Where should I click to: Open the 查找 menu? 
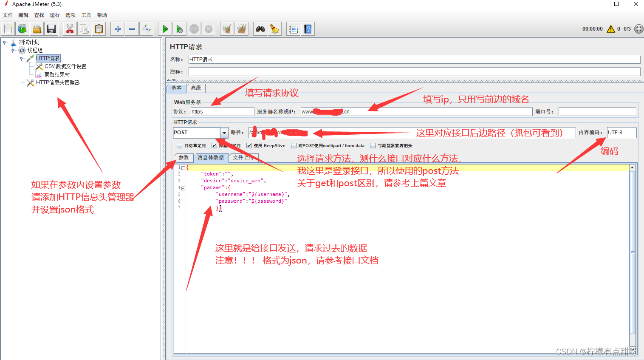pos(39,15)
